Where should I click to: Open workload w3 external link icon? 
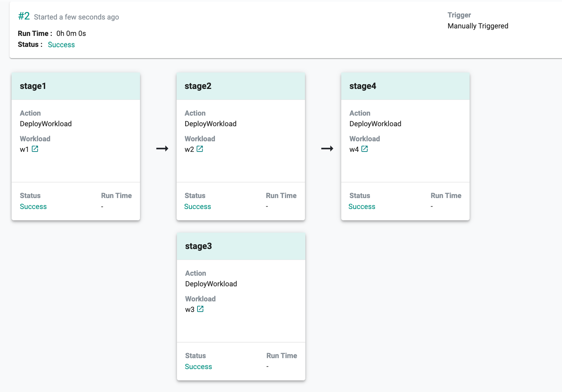tap(200, 309)
